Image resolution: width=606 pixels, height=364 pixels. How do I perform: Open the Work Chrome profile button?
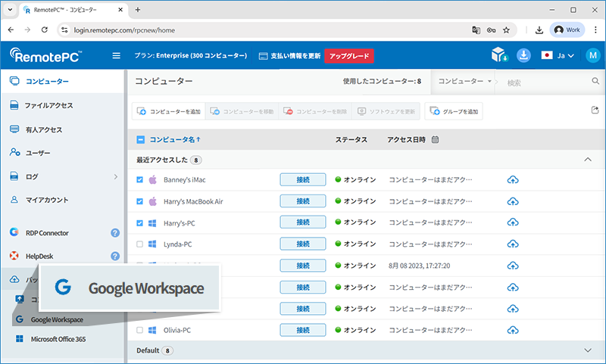click(x=567, y=30)
